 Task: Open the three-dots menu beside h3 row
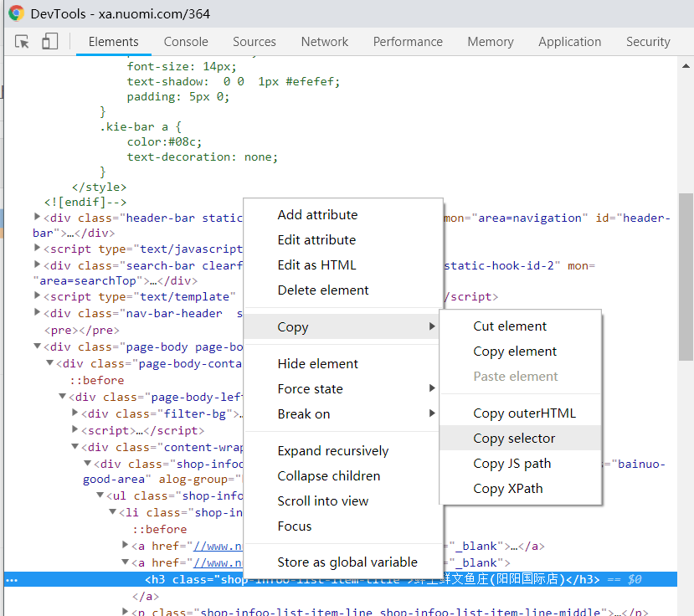pos(12,580)
